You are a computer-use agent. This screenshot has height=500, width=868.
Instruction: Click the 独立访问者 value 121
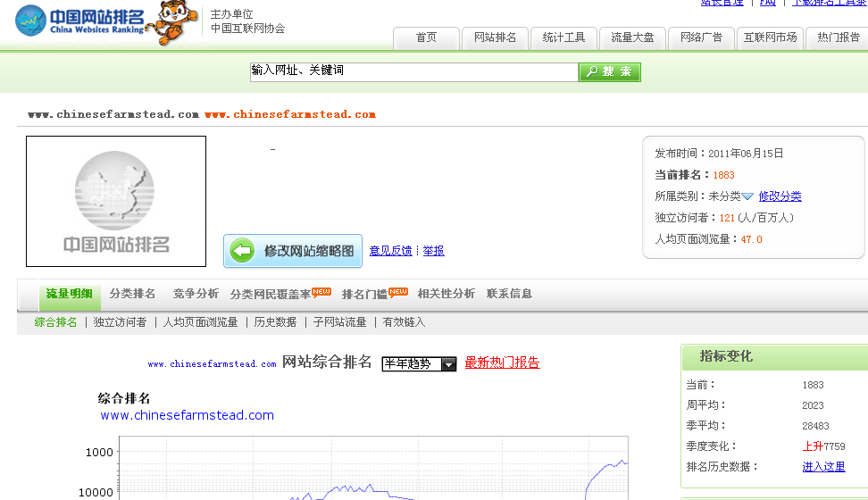click(727, 218)
